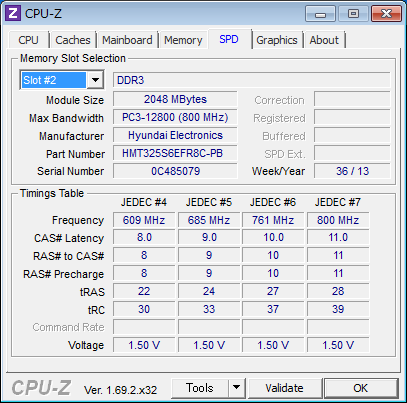
Task: Switch to the Memory tab
Action: coord(183,40)
